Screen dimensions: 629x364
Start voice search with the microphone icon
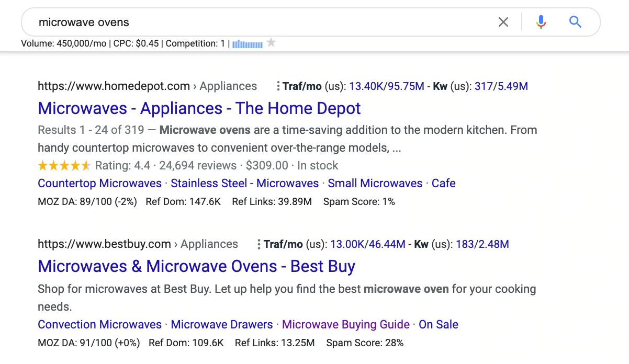click(x=541, y=22)
